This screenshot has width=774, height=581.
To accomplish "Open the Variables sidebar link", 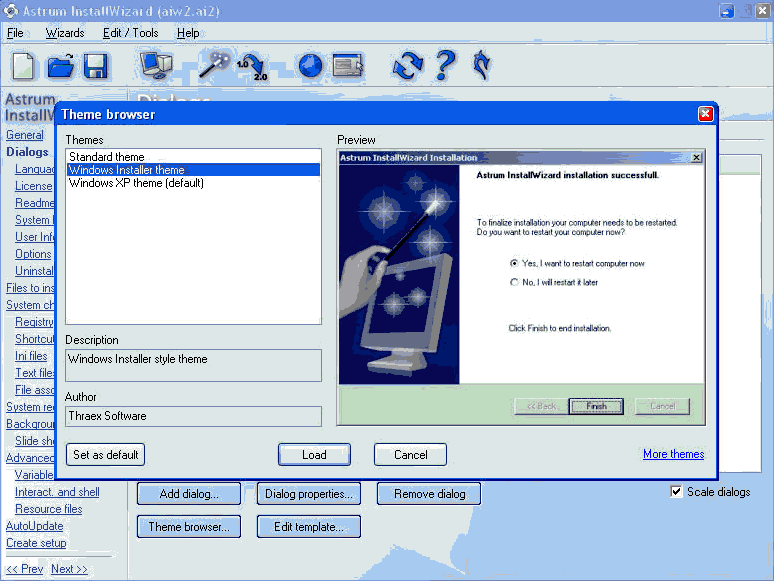I will (x=34, y=475).
